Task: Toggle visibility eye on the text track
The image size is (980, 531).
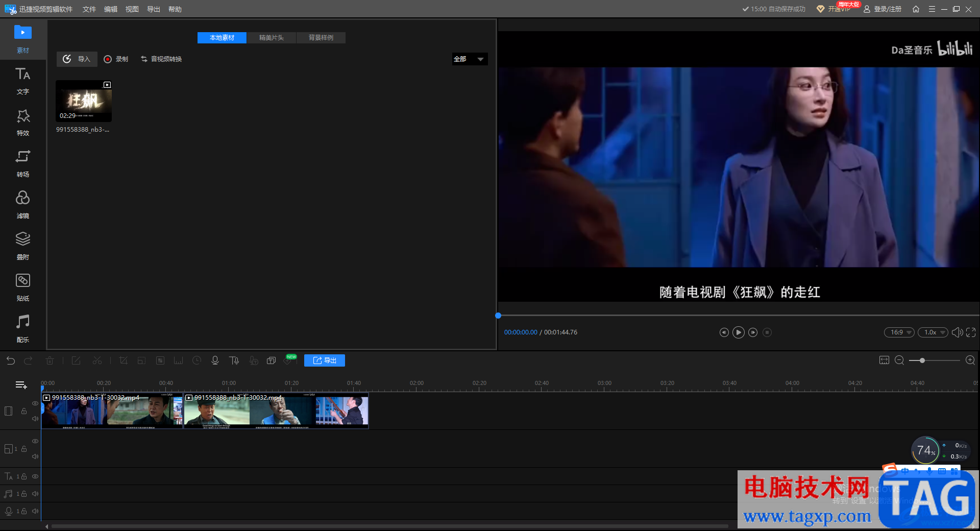Action: pos(35,476)
